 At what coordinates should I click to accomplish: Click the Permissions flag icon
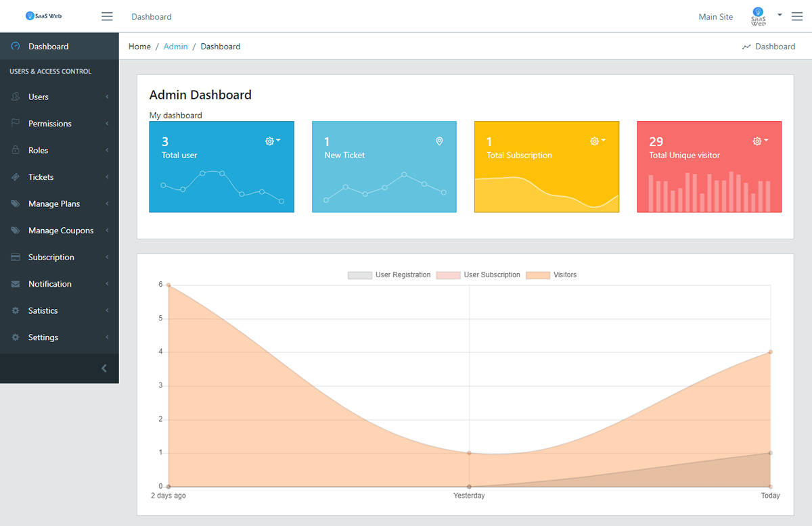click(x=16, y=124)
